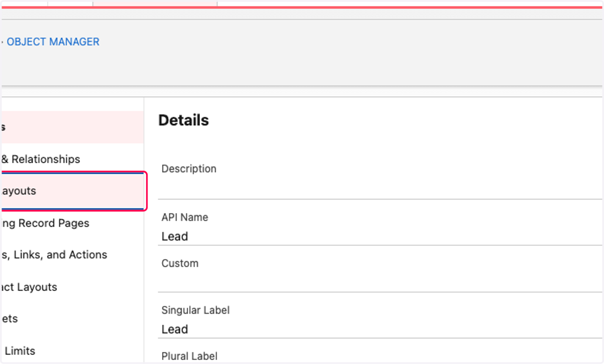
Task: Open Fields & Relationships in sidebar
Action: point(72,159)
